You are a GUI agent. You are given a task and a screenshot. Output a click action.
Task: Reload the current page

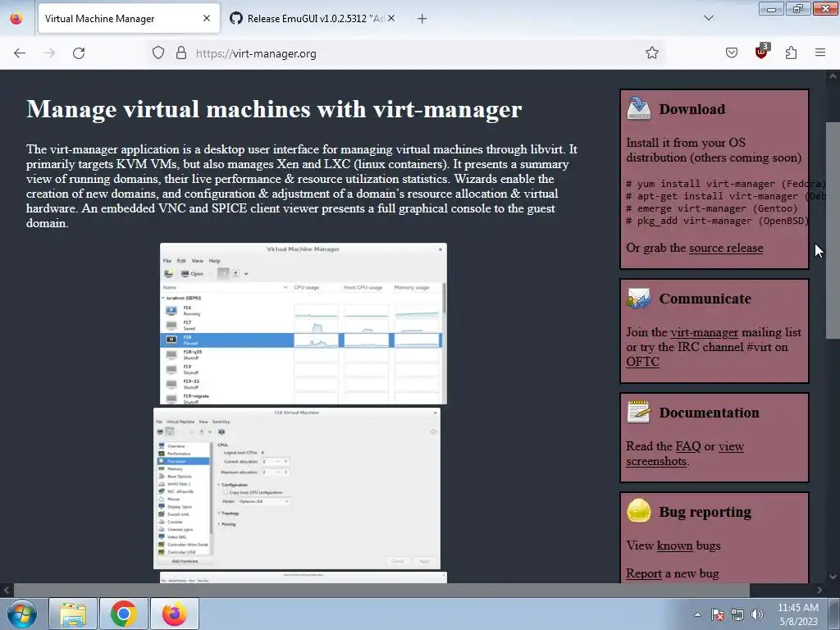pos(79,53)
